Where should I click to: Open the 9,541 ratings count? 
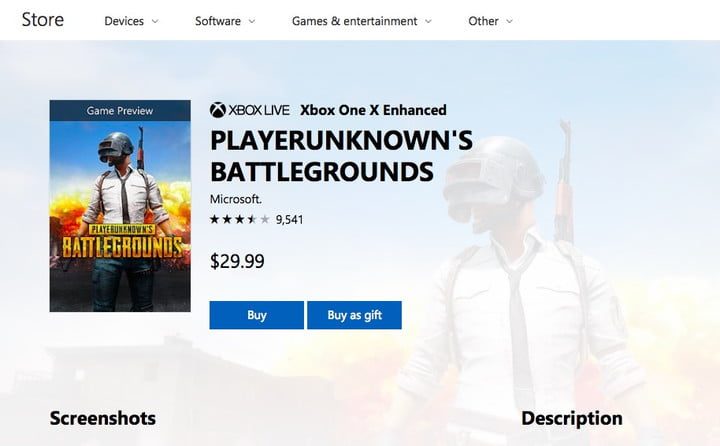click(289, 219)
